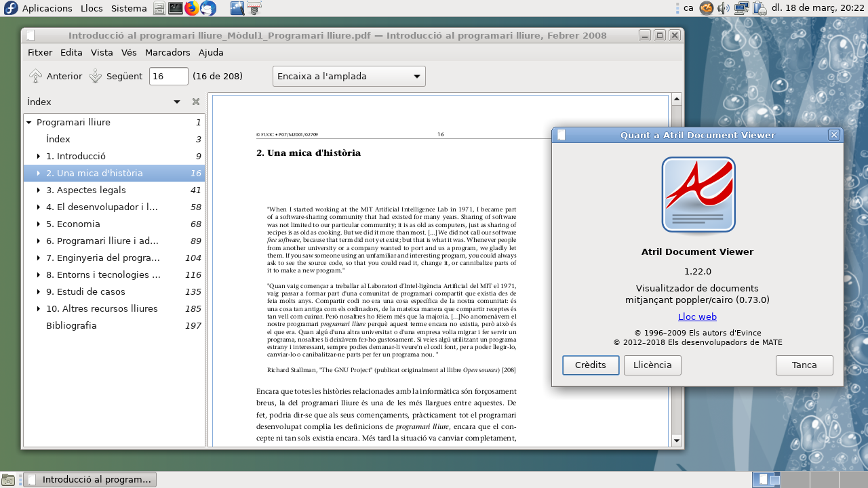Open the zoom dropdown 'Encaixa a l'amplada'
868x488 pixels.
coord(349,76)
